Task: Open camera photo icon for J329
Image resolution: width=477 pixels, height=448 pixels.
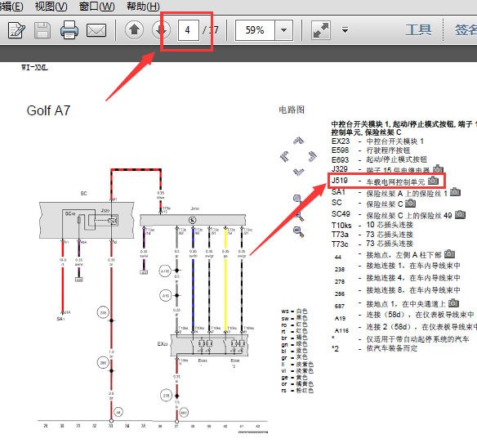Action: pyautogui.click(x=438, y=168)
